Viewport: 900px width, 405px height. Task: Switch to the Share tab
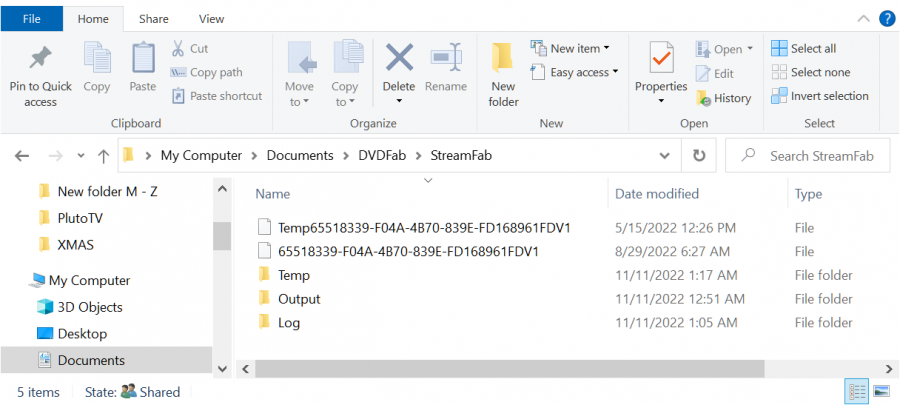(x=154, y=18)
